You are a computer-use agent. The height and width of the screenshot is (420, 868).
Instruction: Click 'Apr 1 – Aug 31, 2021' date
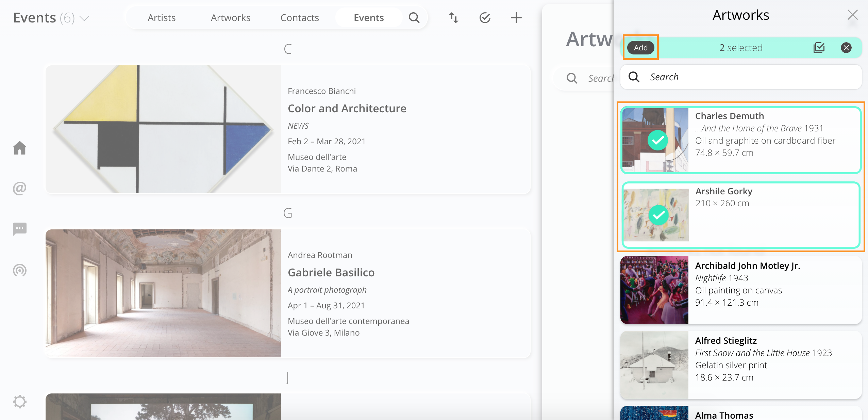[326, 306]
